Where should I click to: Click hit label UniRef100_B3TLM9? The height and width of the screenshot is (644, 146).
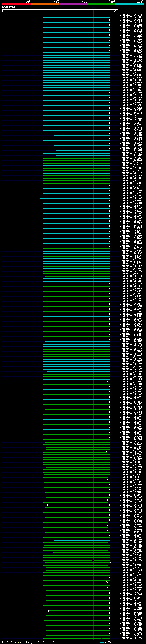pyautogui.click(x=131, y=58)
